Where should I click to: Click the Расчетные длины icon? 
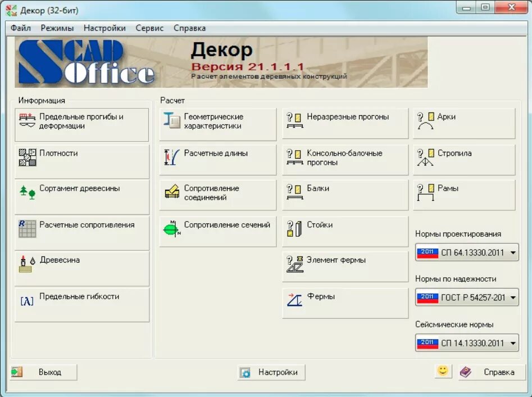click(x=172, y=157)
